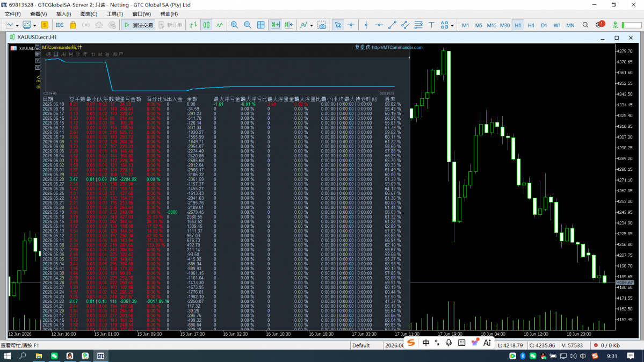Expand the indicators list dropdown arrow

coord(312,25)
